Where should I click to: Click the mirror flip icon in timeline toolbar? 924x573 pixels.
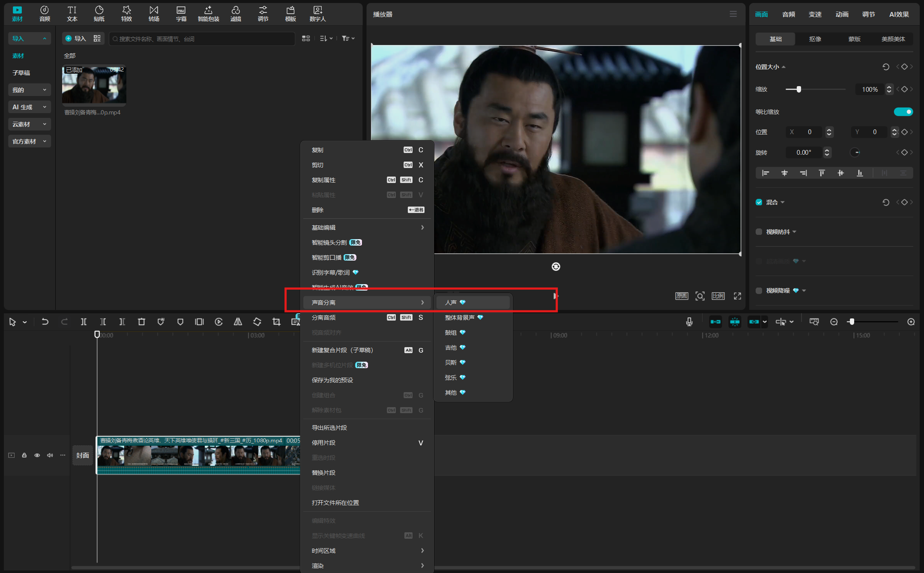pyautogui.click(x=238, y=322)
